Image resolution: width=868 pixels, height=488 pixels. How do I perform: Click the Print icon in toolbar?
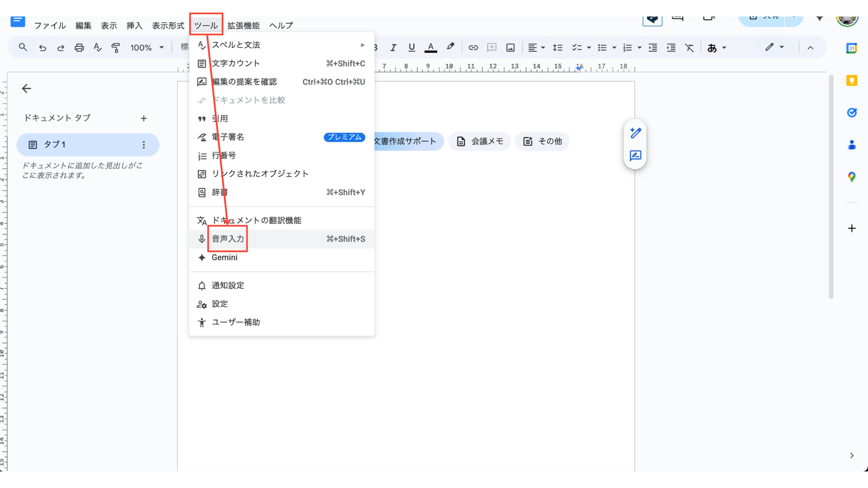click(79, 47)
